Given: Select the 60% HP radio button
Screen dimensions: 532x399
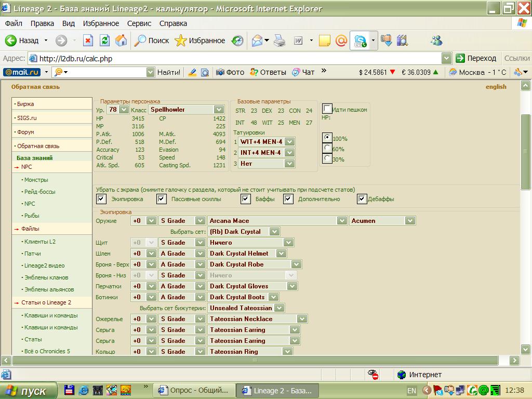Looking at the screenshot, I should [x=327, y=149].
